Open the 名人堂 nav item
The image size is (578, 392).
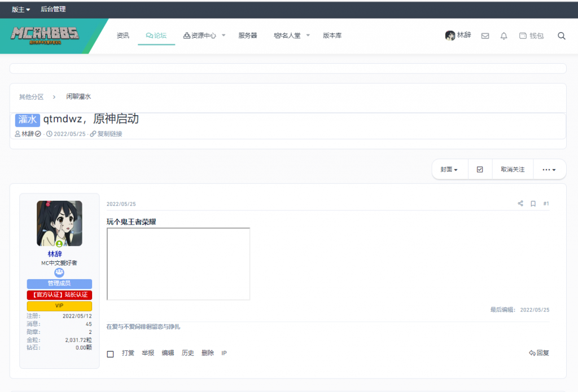pyautogui.click(x=287, y=36)
